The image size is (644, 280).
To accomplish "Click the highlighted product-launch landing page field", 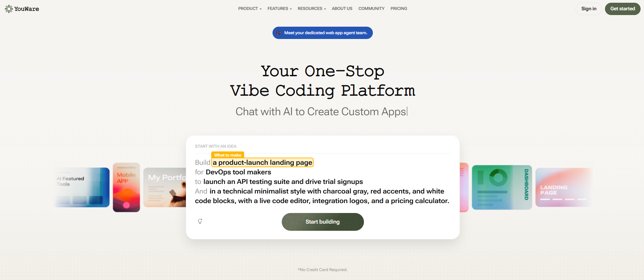I will (263, 162).
